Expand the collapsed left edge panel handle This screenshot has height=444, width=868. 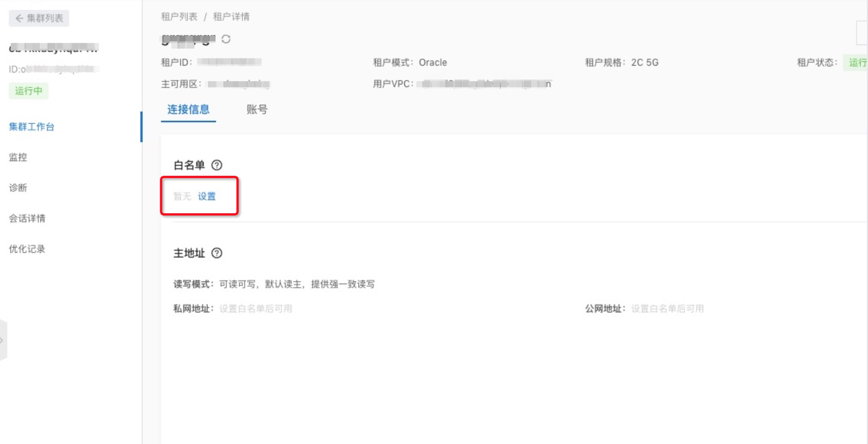click(3, 340)
